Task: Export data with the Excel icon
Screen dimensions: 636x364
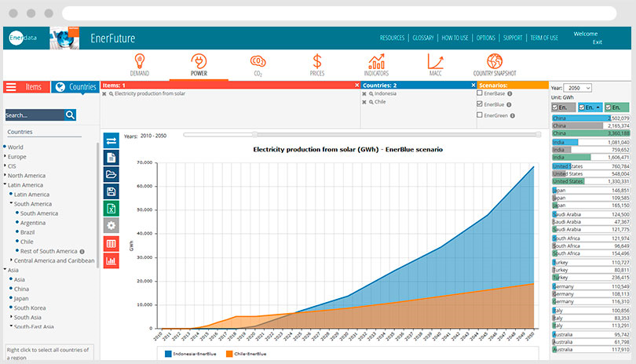Action: point(111,209)
